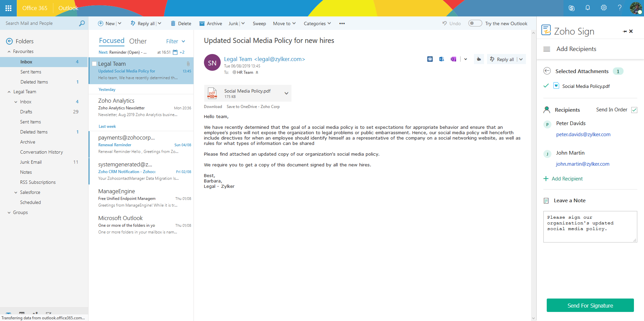Expand the Move to menu
This screenshot has width=644, height=321.
(284, 23)
